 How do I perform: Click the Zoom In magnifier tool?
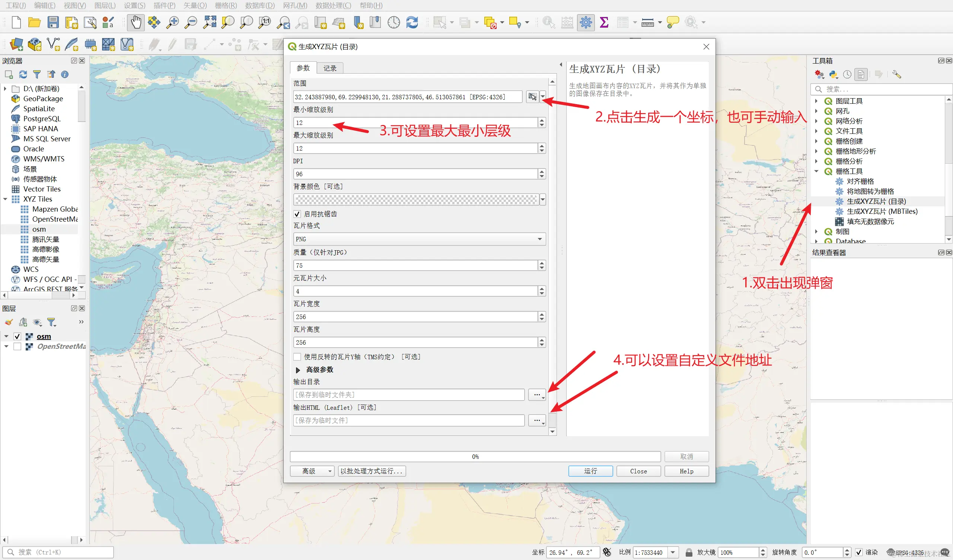click(172, 22)
